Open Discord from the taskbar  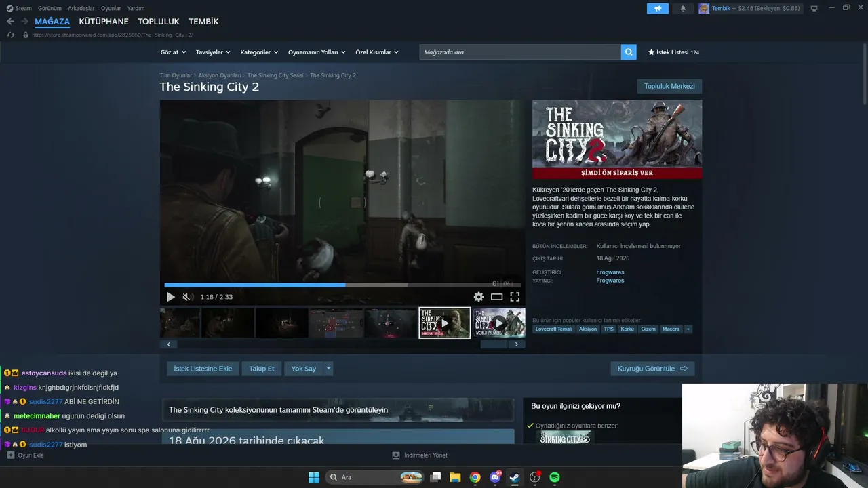pyautogui.click(x=495, y=477)
